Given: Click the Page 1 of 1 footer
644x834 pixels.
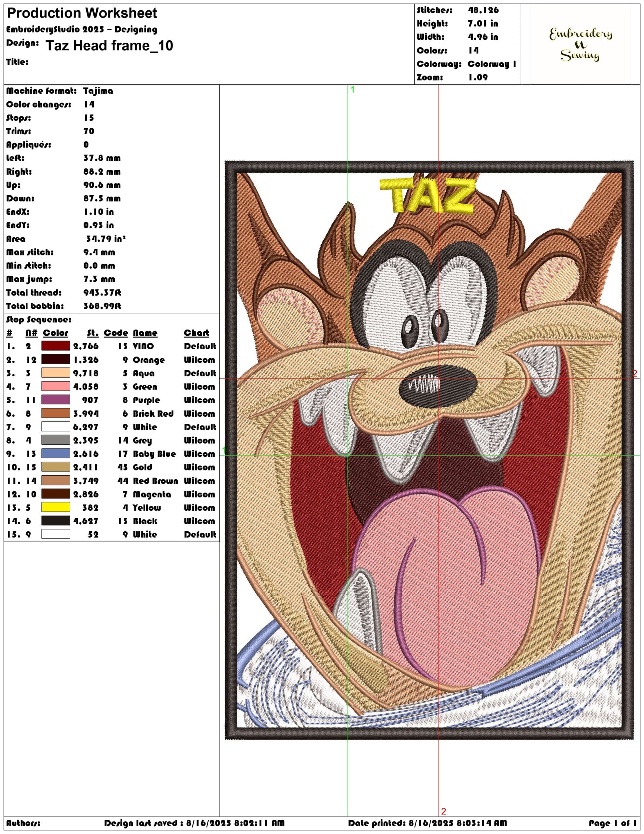Looking at the screenshot, I should pyautogui.click(x=612, y=823).
